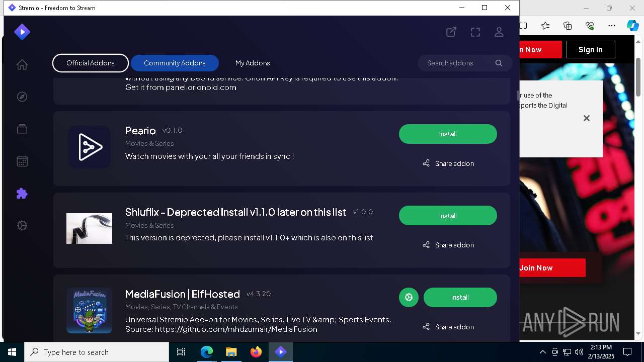This screenshot has width=644, height=362.
Task: Open the Library icon in sidebar
Action: [x=22, y=129]
